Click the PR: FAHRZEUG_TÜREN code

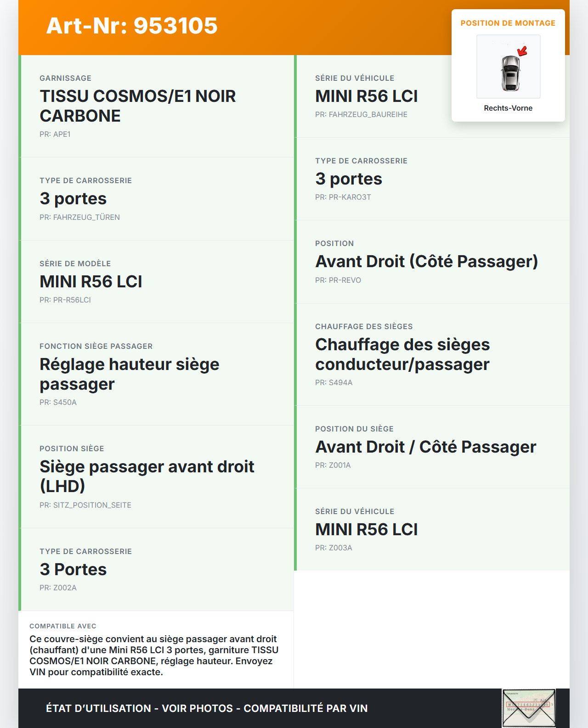click(x=79, y=217)
